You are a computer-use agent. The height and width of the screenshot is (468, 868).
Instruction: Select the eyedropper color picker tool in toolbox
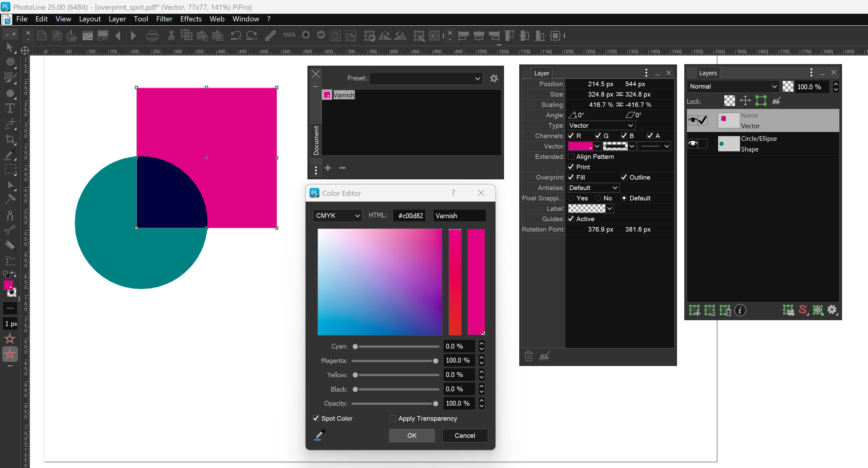(10, 155)
